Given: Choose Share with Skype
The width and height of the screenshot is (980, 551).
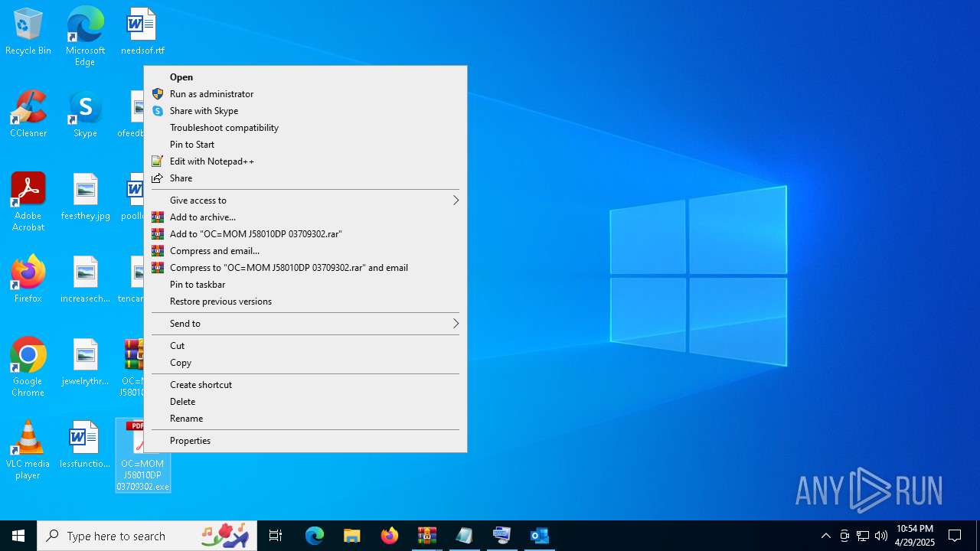Looking at the screenshot, I should coord(305,111).
